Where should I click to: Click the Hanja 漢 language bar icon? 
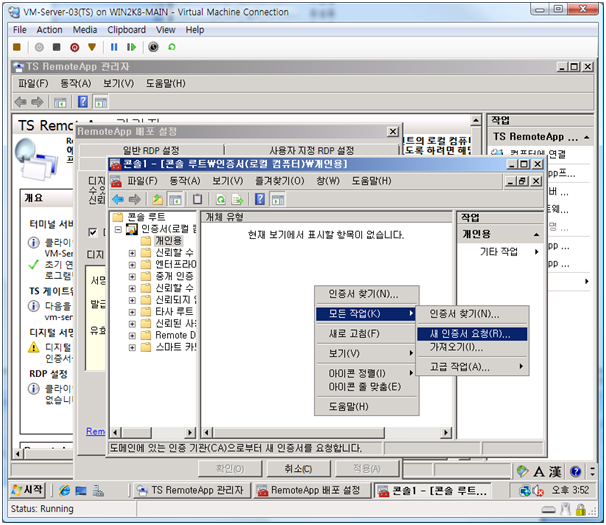coord(555,471)
